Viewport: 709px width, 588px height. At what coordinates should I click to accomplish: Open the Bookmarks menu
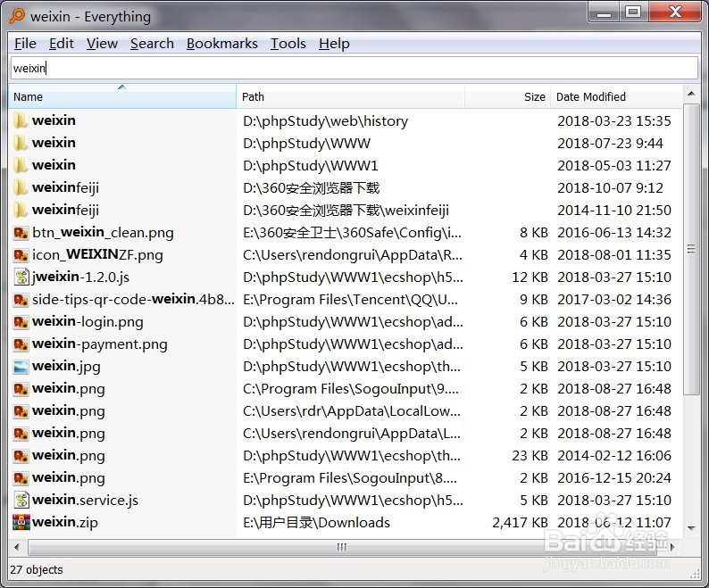(x=222, y=44)
